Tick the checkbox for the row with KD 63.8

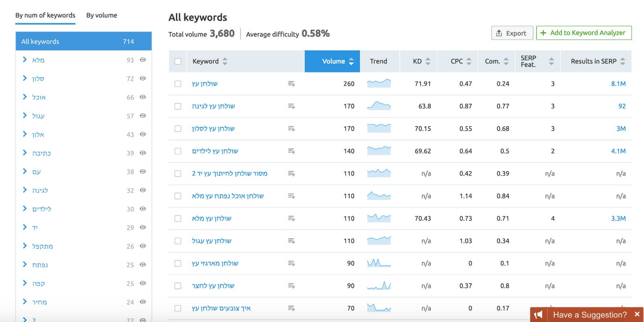tap(178, 106)
